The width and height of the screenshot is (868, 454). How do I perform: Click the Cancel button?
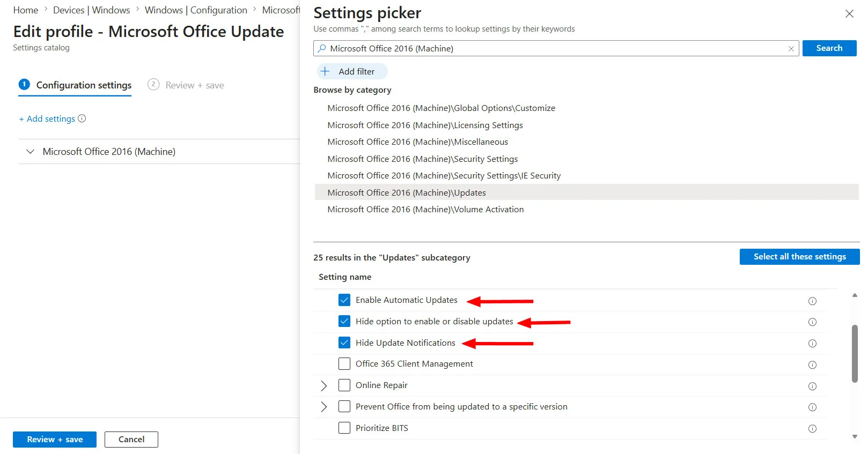click(x=131, y=440)
